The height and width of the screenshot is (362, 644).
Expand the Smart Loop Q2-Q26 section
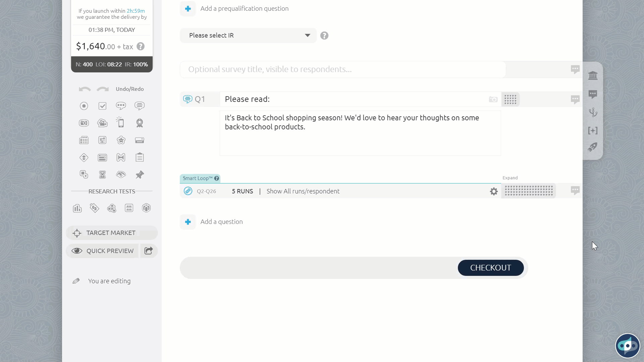pos(510,178)
